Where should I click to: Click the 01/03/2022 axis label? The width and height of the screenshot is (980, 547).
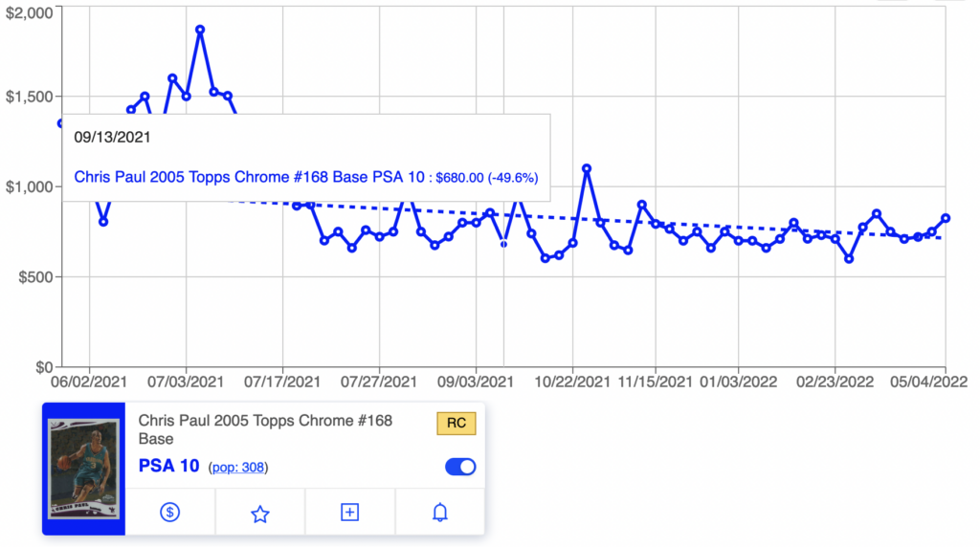click(738, 382)
